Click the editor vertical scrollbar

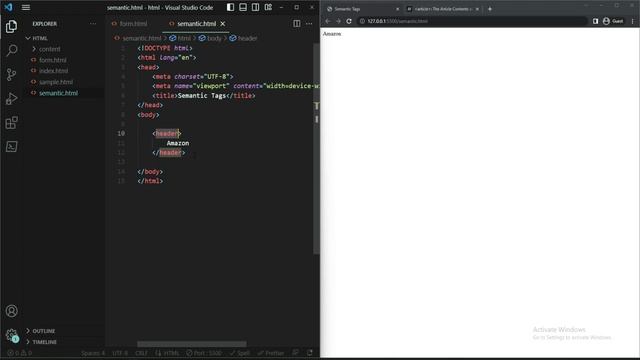316,149
